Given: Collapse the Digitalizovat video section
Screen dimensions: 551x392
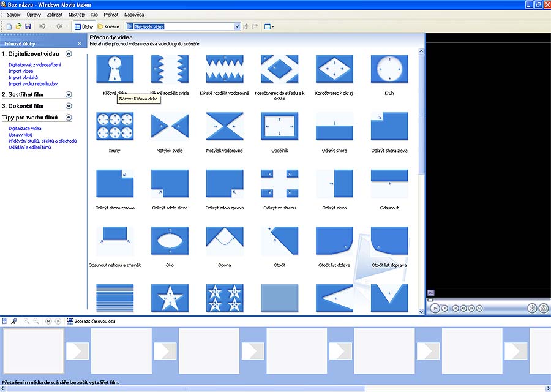Looking at the screenshot, I should 69,54.
